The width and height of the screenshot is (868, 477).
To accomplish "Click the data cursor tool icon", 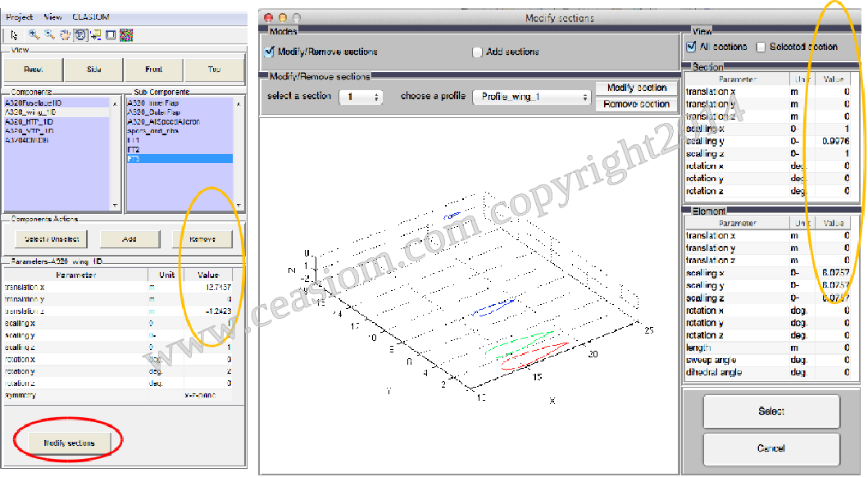I will point(95,34).
